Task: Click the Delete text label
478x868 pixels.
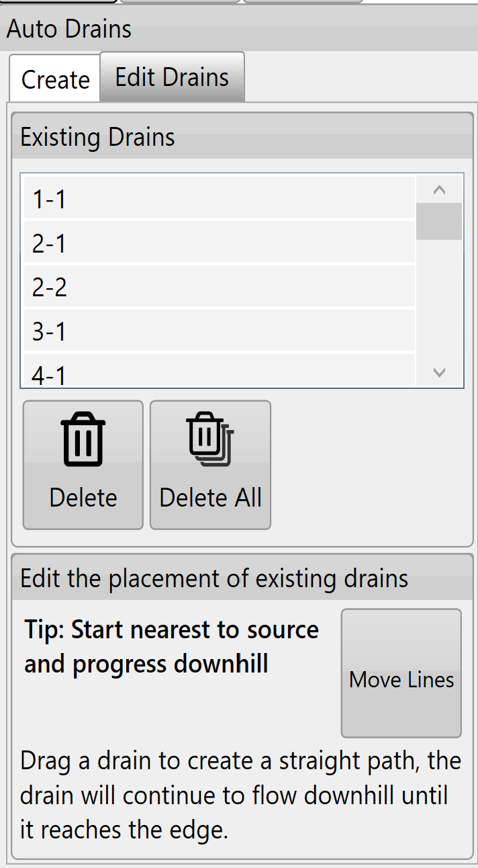Action: click(x=83, y=498)
